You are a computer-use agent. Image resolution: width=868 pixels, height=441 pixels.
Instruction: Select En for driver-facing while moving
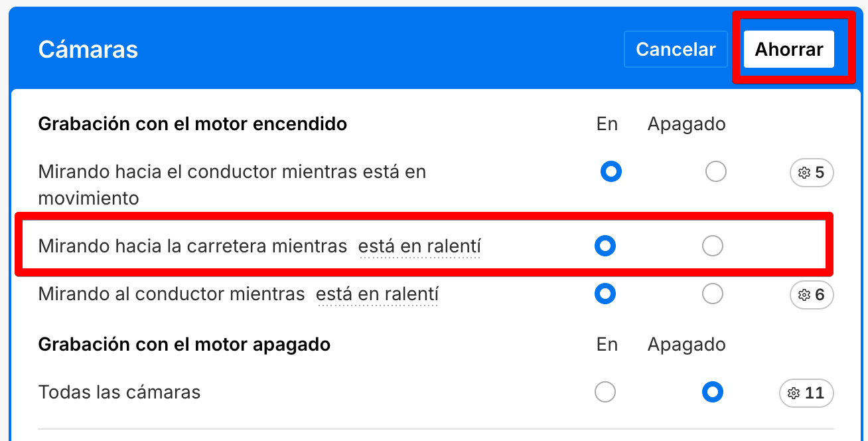point(611,172)
